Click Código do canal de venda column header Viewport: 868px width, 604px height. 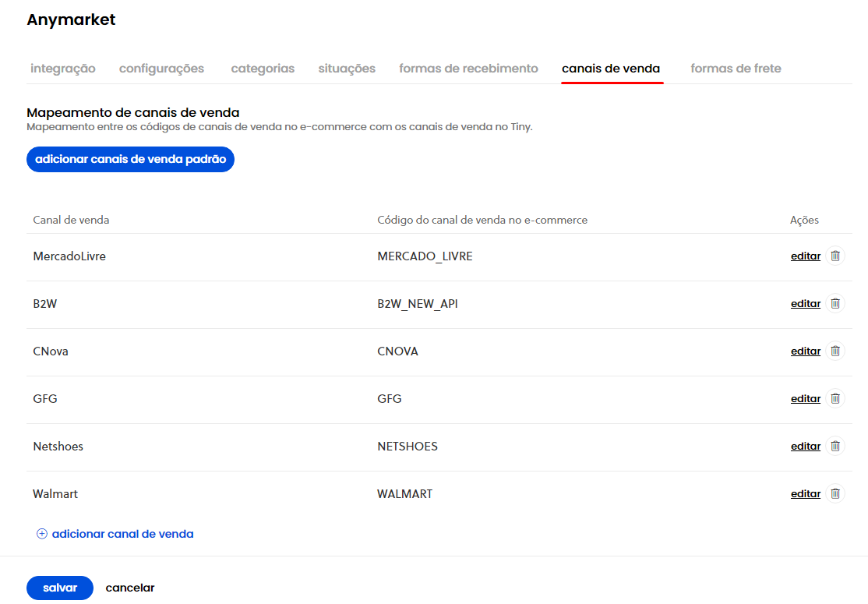tap(482, 221)
